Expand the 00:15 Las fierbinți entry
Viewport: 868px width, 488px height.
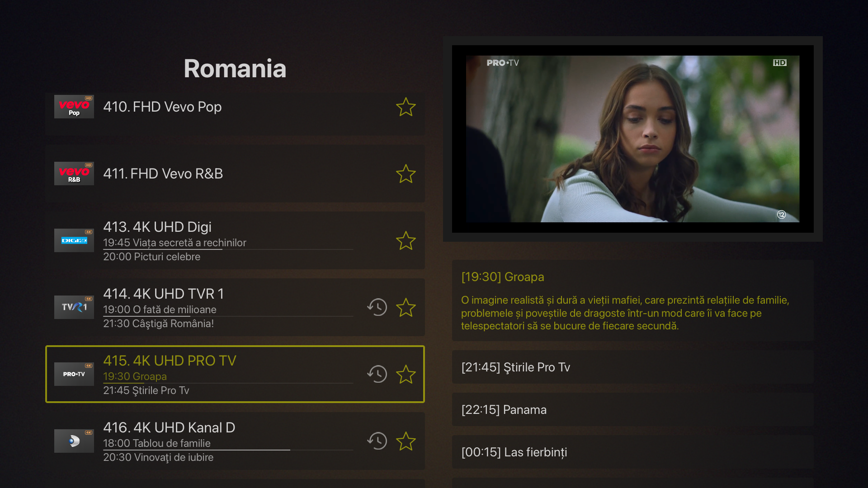633,452
